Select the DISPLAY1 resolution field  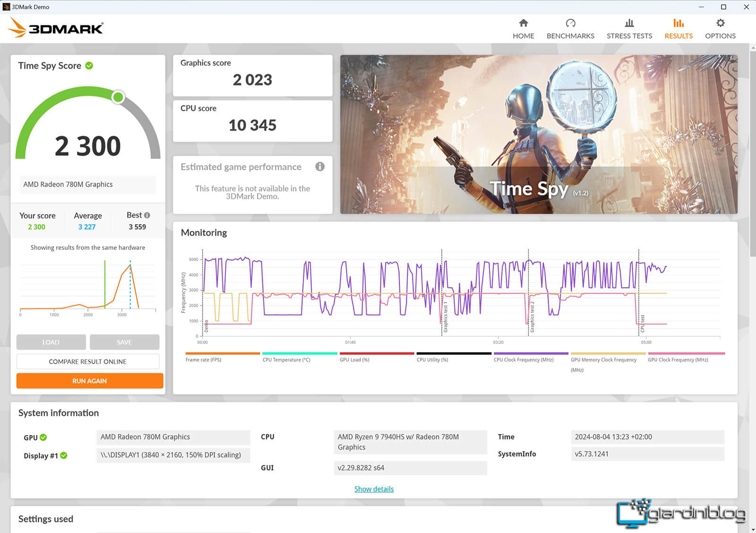click(x=173, y=455)
